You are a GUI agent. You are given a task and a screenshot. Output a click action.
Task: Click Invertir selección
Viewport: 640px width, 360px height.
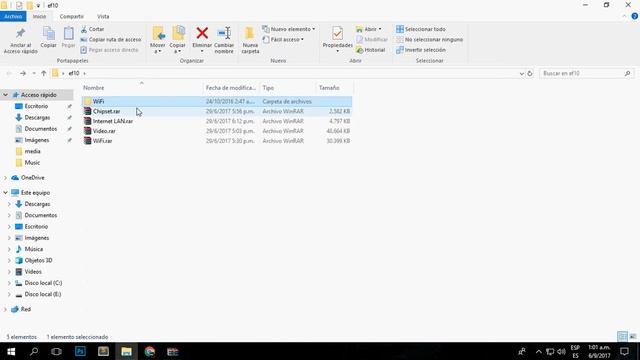(x=421, y=50)
